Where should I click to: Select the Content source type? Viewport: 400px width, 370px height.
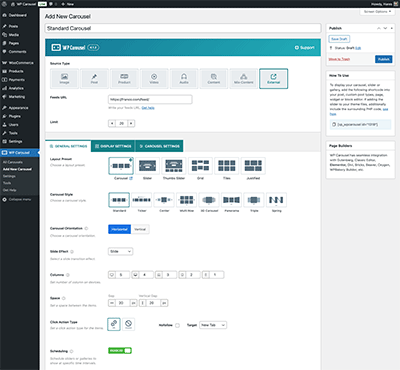(214, 79)
